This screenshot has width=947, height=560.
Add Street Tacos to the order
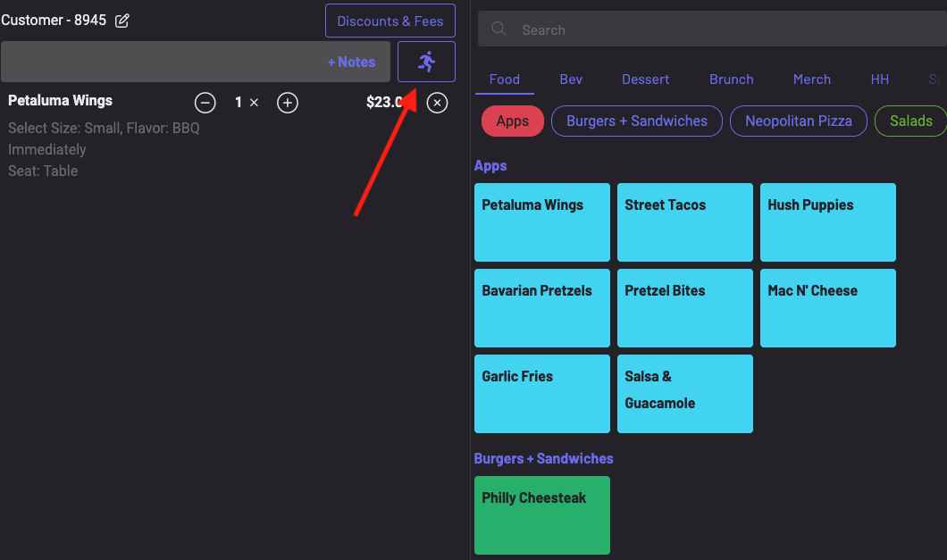click(x=684, y=222)
